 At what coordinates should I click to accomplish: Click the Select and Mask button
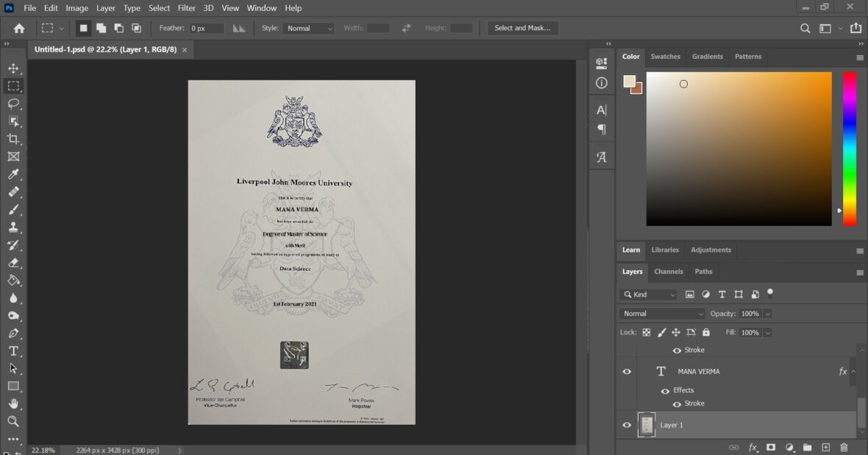click(522, 28)
